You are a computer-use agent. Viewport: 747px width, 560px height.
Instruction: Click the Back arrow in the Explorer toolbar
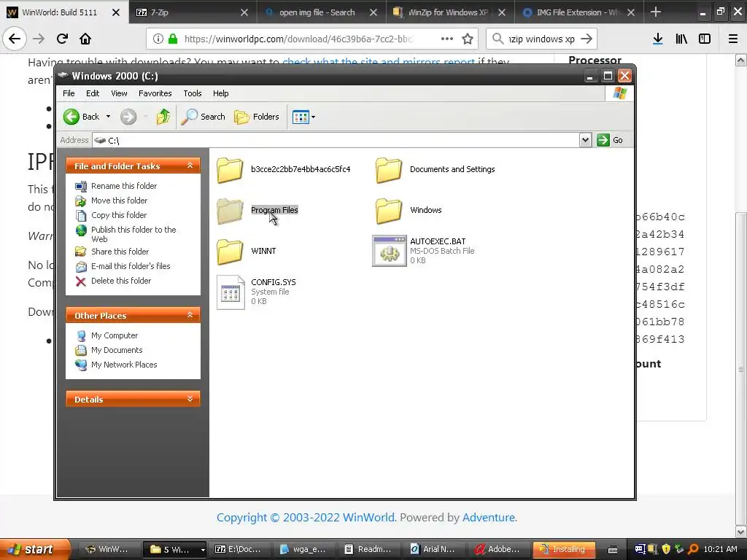[x=71, y=117]
